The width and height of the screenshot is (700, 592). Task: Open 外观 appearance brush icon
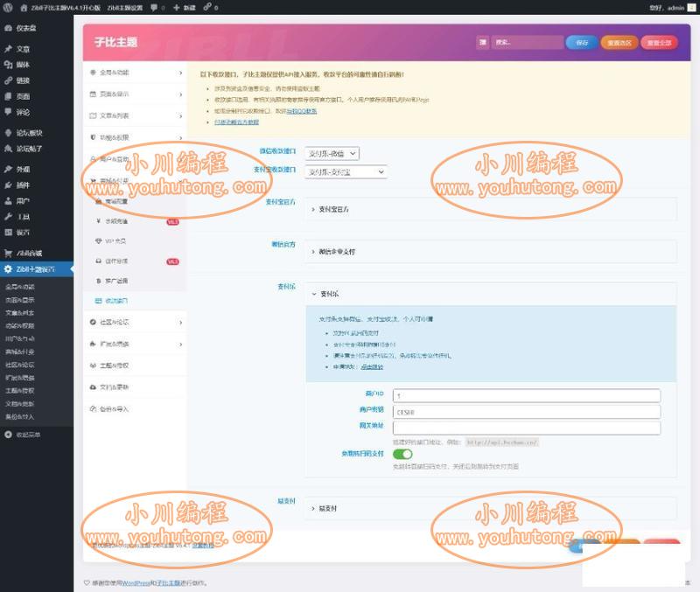click(x=8, y=169)
